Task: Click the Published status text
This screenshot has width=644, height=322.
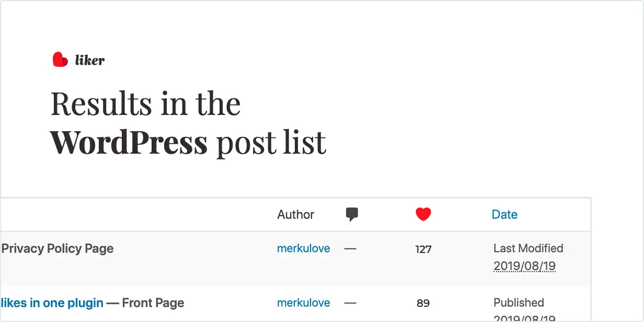Action: tap(519, 303)
